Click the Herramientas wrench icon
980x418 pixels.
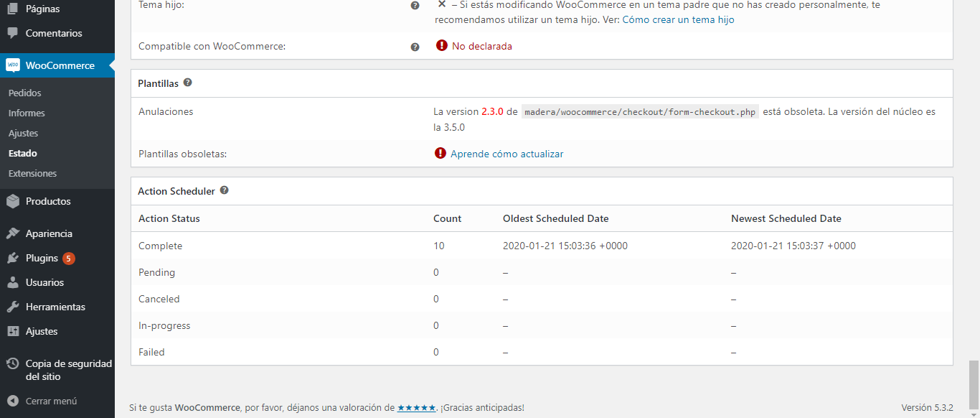[x=13, y=307]
